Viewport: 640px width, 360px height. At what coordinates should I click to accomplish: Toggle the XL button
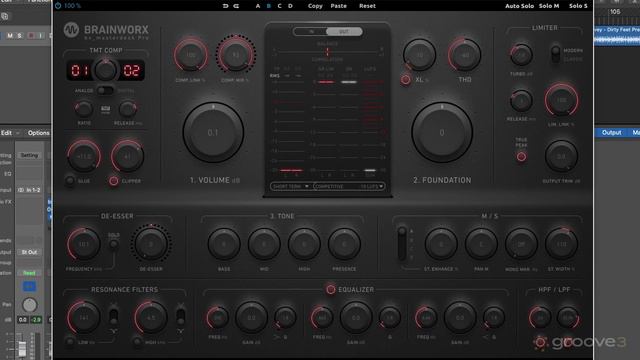405,80
